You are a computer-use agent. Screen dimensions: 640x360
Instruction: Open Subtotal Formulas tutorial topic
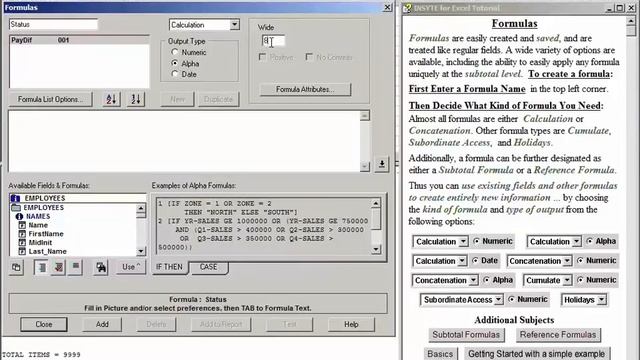[x=466, y=335]
